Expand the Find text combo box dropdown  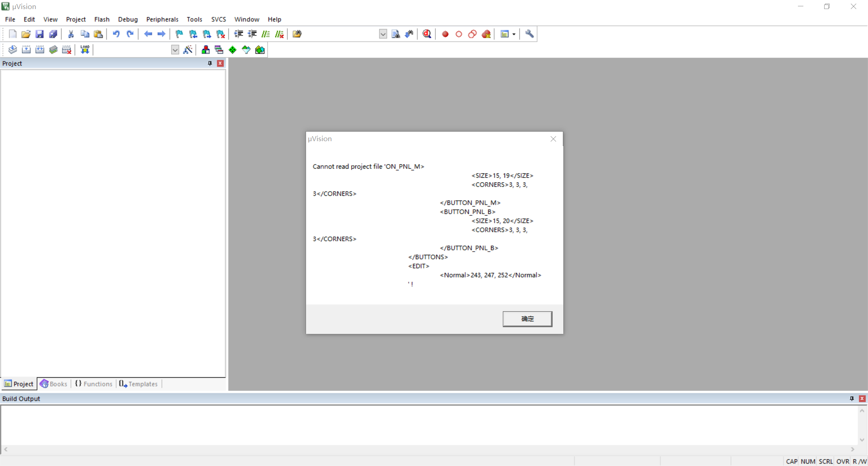tap(383, 34)
